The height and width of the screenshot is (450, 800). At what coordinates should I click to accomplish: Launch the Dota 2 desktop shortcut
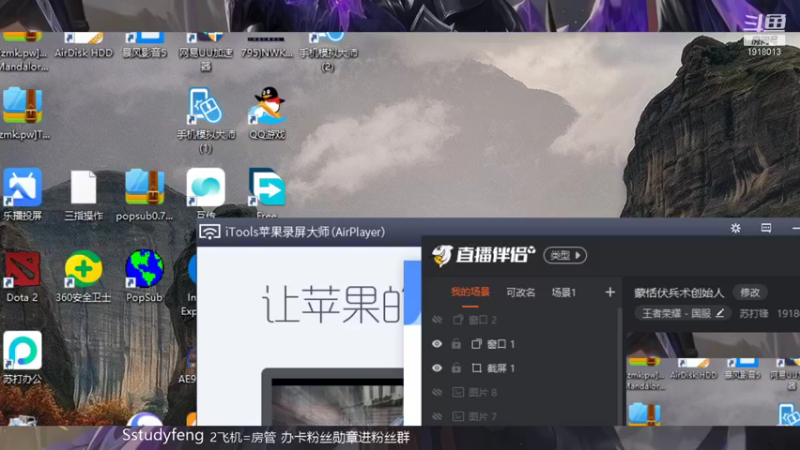pos(22,276)
